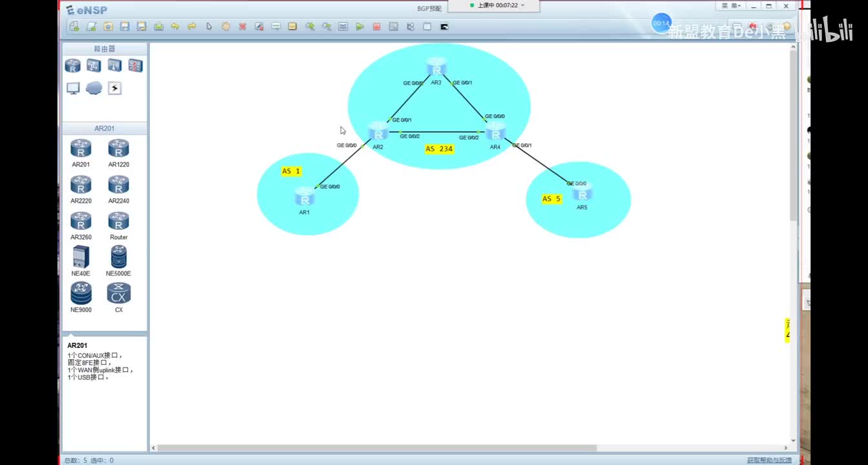
Task: Click the AR201 device list header
Action: pos(105,129)
